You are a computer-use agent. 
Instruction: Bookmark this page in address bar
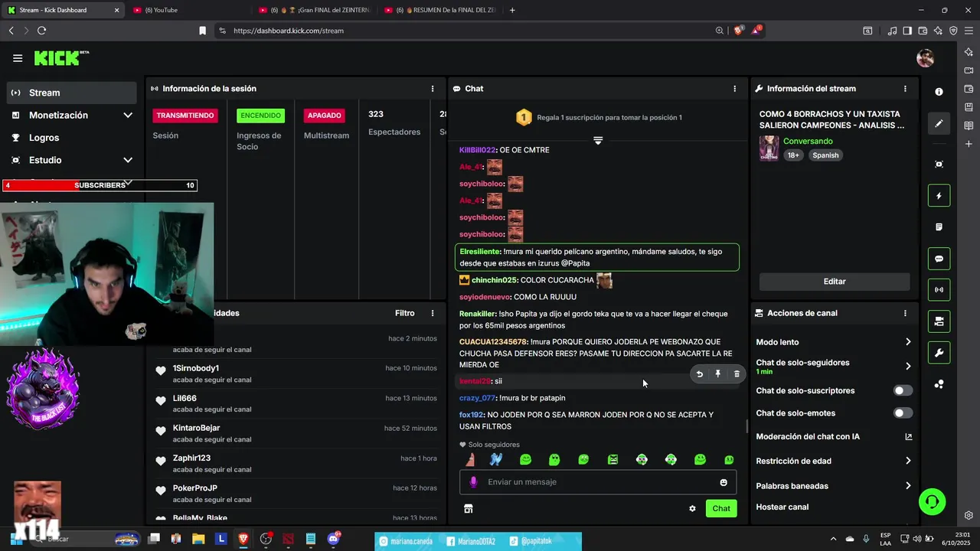(x=202, y=31)
